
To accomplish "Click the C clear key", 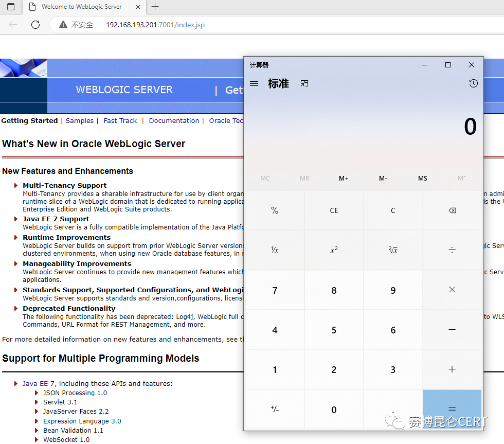I will (x=393, y=210).
